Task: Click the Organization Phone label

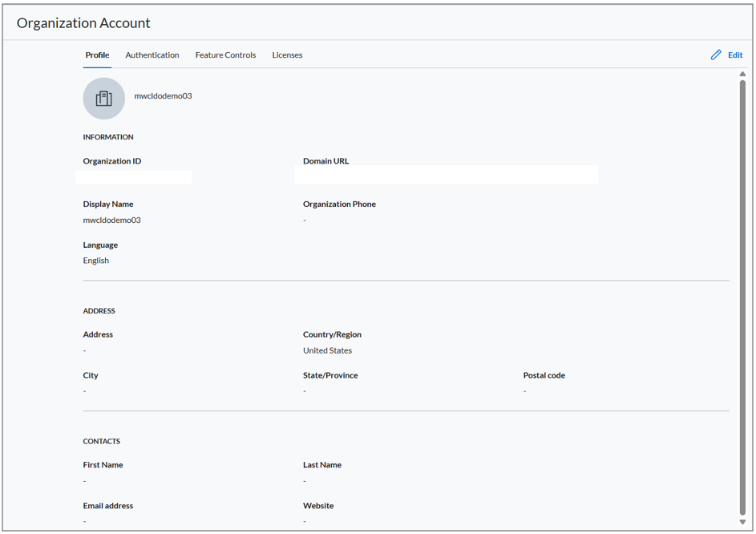Action: (x=339, y=204)
